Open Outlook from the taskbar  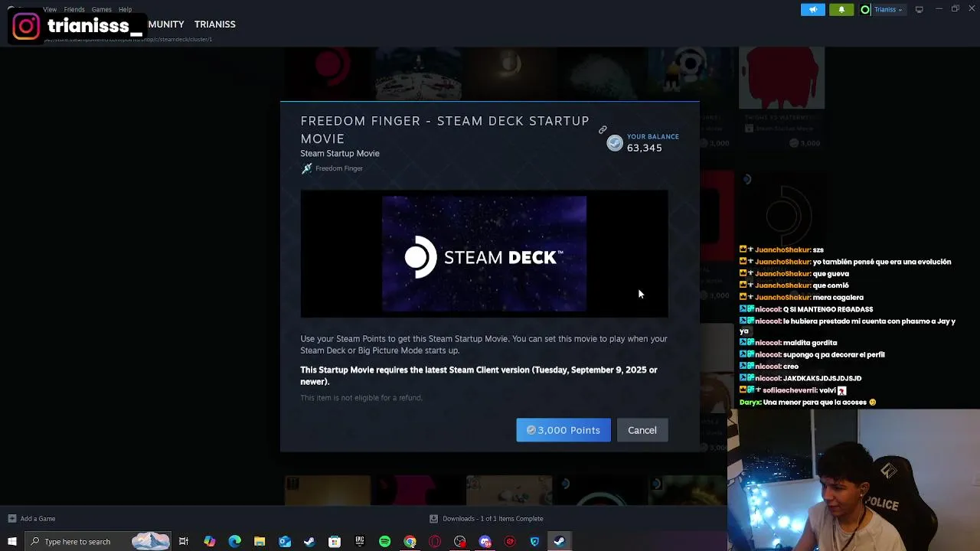tap(284, 542)
